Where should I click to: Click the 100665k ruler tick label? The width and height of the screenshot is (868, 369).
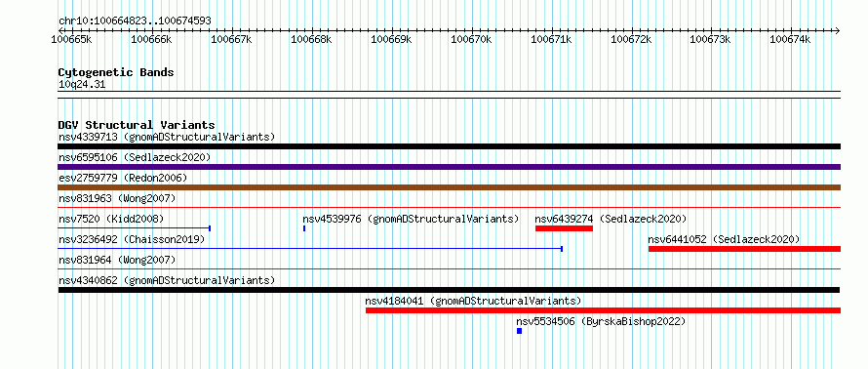[x=72, y=39]
